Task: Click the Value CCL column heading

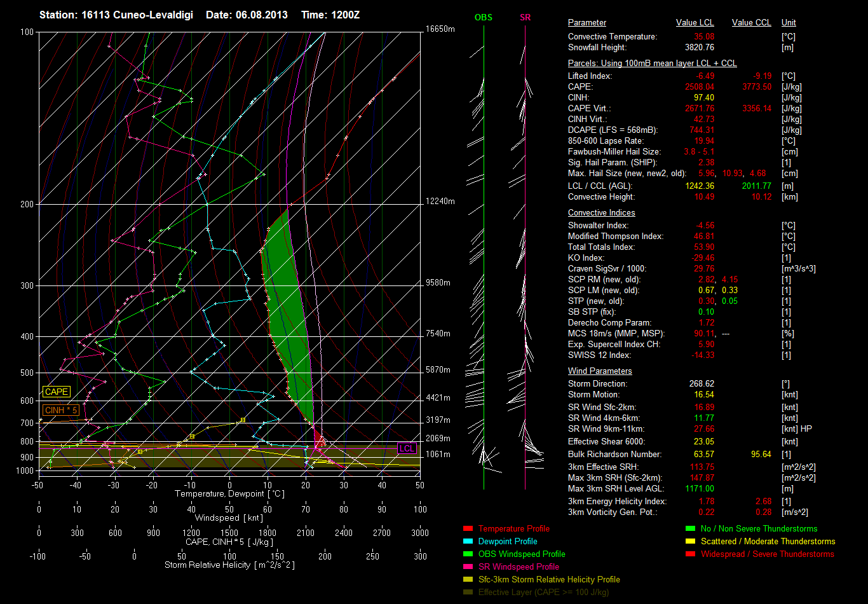Action: pos(751,23)
